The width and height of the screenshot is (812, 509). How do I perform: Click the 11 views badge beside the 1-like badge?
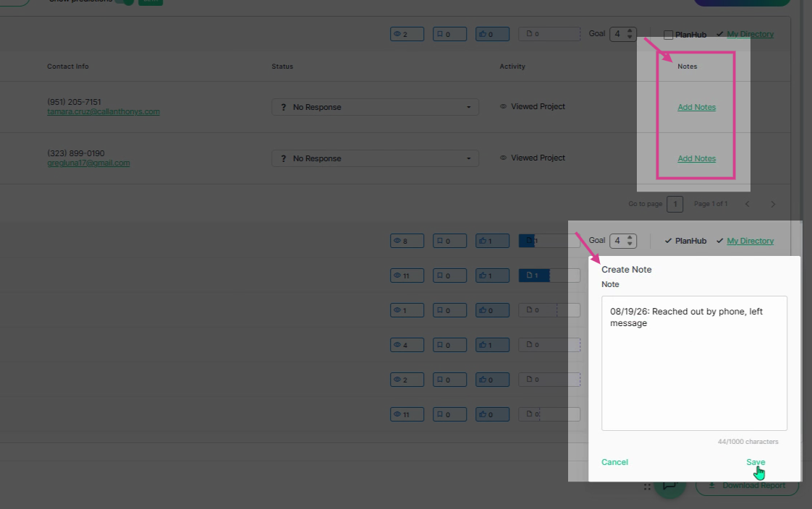407,275
